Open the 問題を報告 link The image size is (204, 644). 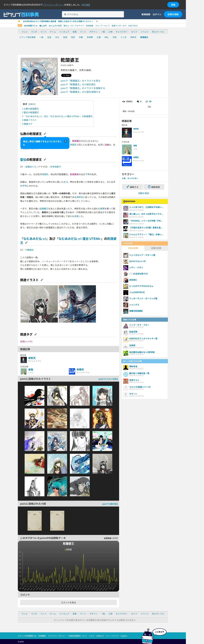(x=144, y=193)
